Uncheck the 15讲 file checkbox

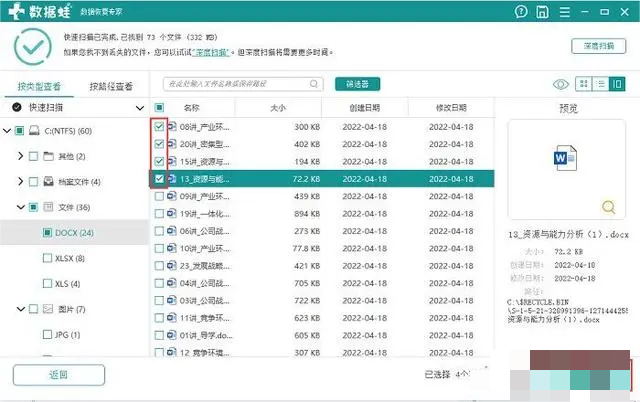point(159,162)
